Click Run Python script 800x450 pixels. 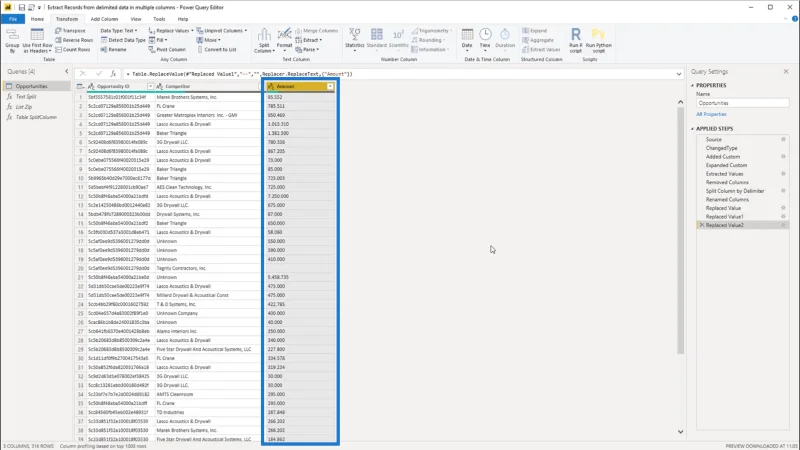pyautogui.click(x=598, y=41)
